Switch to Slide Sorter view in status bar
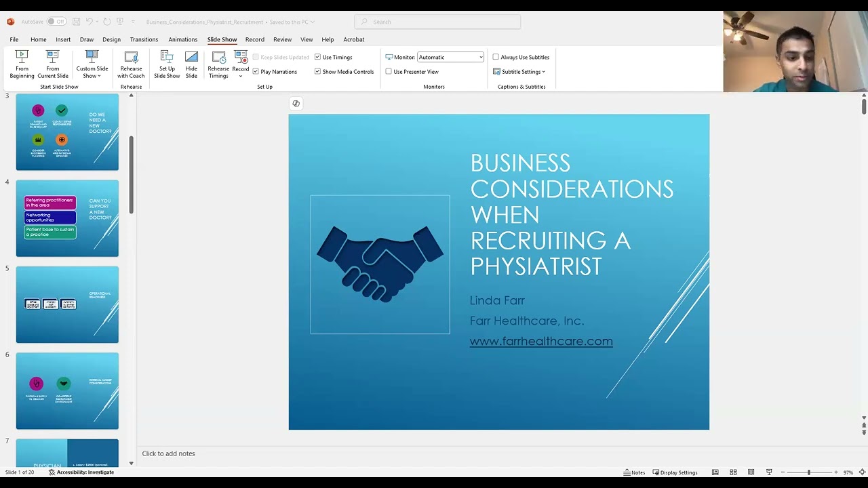Image resolution: width=868 pixels, height=488 pixels. click(733, 472)
